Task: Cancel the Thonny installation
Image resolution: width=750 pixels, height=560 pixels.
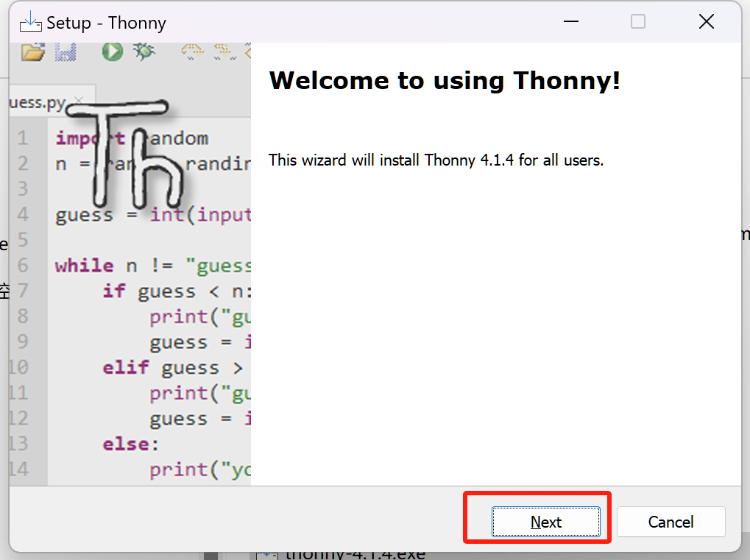Action: (x=671, y=521)
